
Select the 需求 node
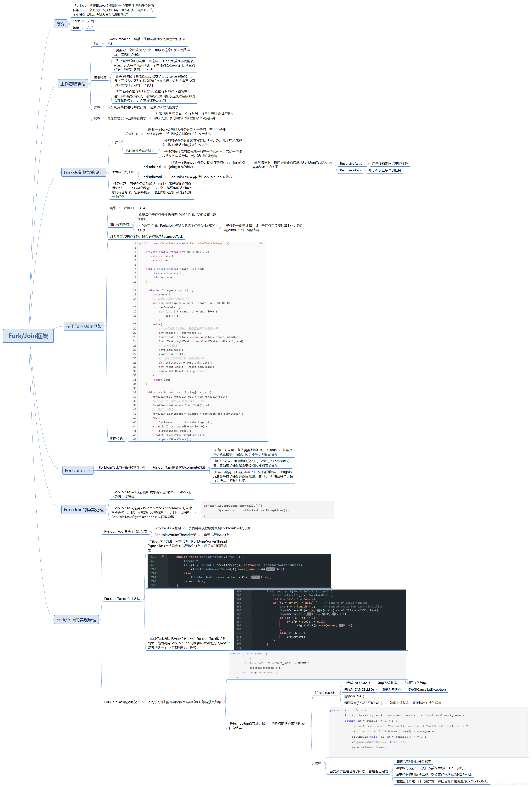point(113,208)
